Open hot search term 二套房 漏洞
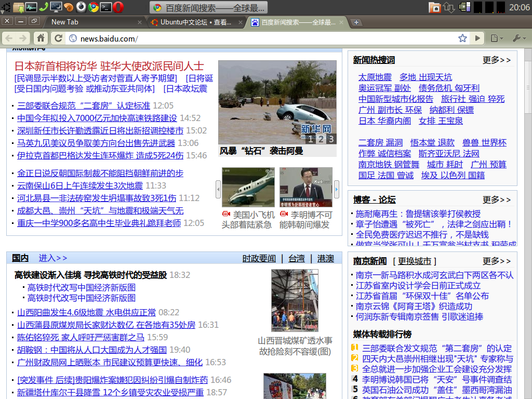Screen dimensions: 532x399 click(x=381, y=142)
